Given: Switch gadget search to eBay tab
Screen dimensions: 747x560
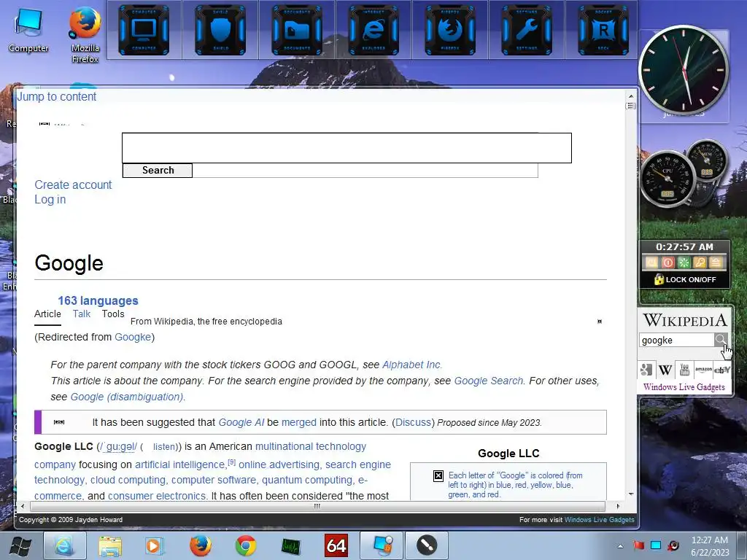Looking at the screenshot, I should click(x=722, y=370).
